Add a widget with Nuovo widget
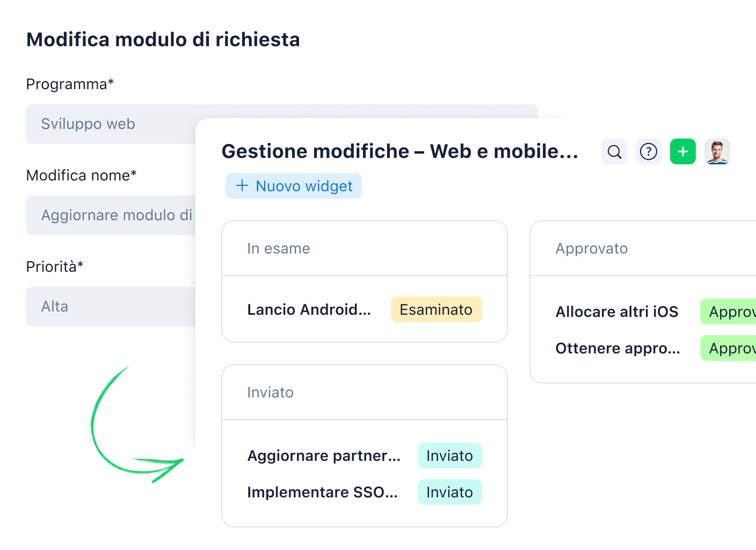The width and height of the screenshot is (756, 550). 294,186
